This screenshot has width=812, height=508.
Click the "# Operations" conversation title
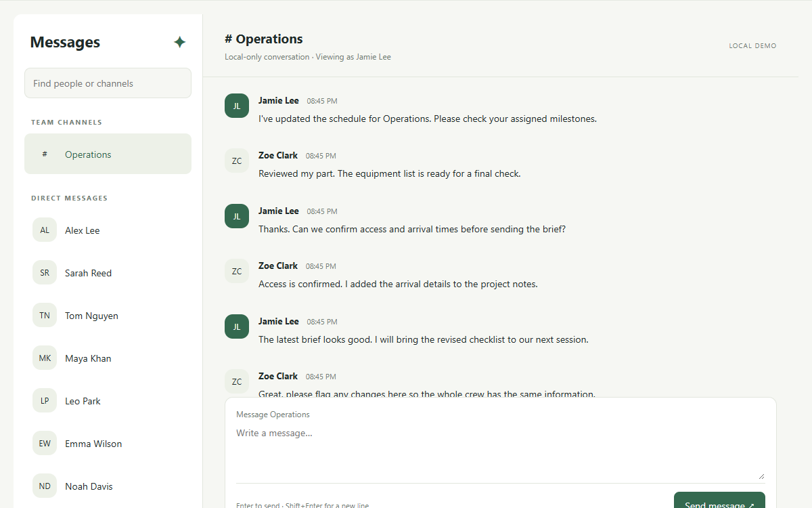click(x=264, y=39)
